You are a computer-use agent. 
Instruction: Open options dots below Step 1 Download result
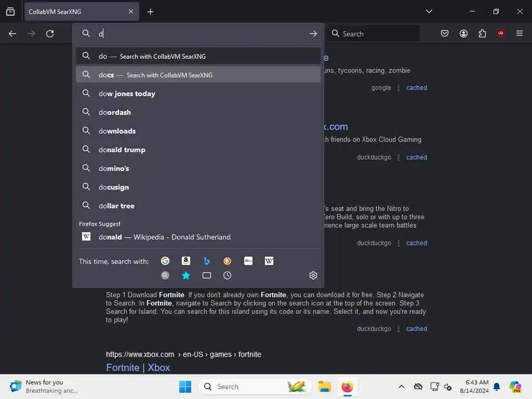pos(398,328)
